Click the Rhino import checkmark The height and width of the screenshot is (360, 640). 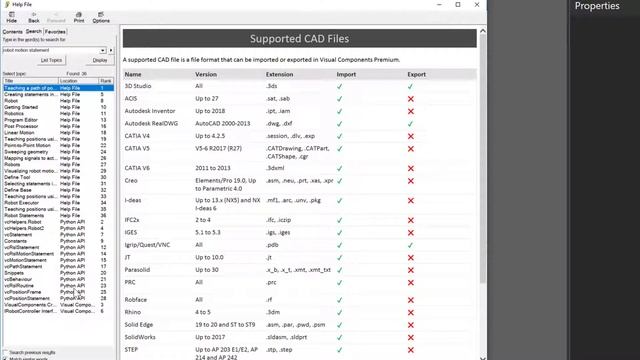[x=340, y=313]
